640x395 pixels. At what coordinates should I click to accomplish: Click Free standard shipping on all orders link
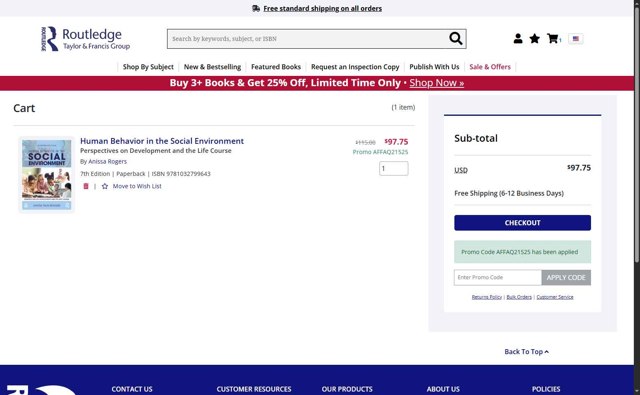point(322,8)
